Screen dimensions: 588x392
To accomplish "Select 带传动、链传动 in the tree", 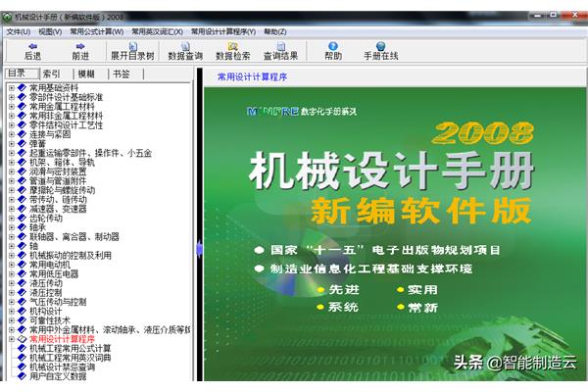I will tap(58, 200).
